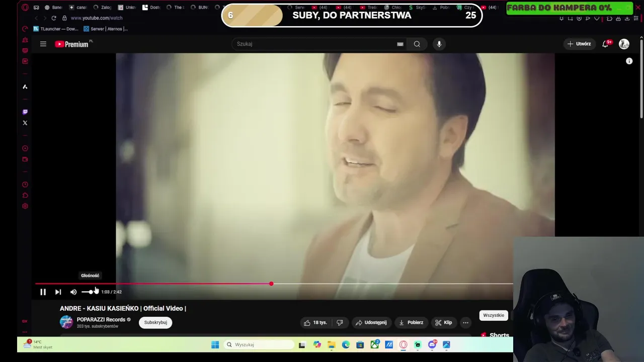Click the Pobierz download button
This screenshot has height=362, width=644.
click(411, 322)
